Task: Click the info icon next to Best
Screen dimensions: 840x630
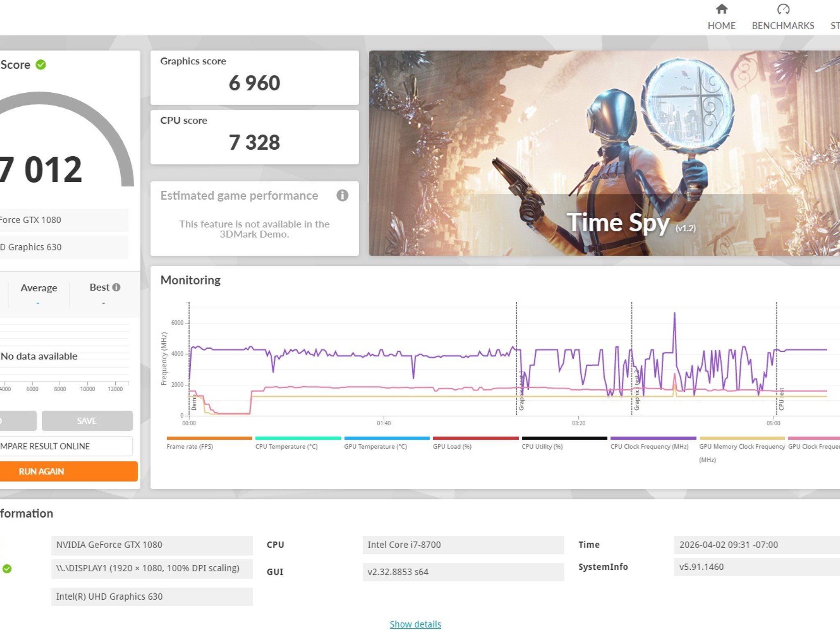Action: pyautogui.click(x=116, y=287)
